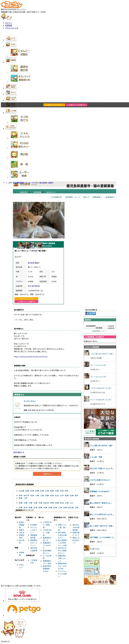Click the 譲渡費用について link

coord(99,331)
